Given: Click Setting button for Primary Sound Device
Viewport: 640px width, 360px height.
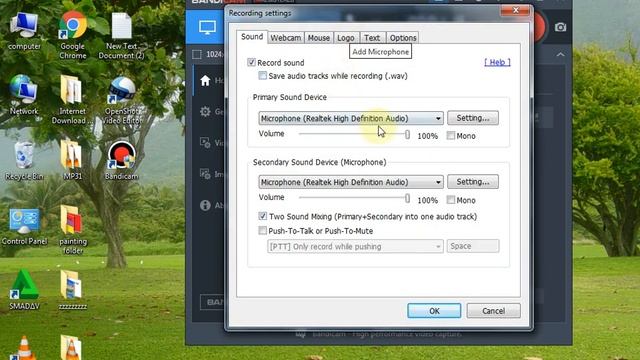Looking at the screenshot, I should 473,118.
